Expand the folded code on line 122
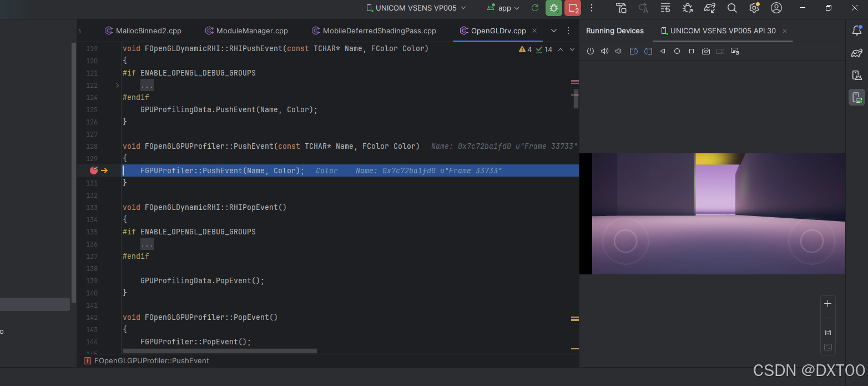 [147, 84]
